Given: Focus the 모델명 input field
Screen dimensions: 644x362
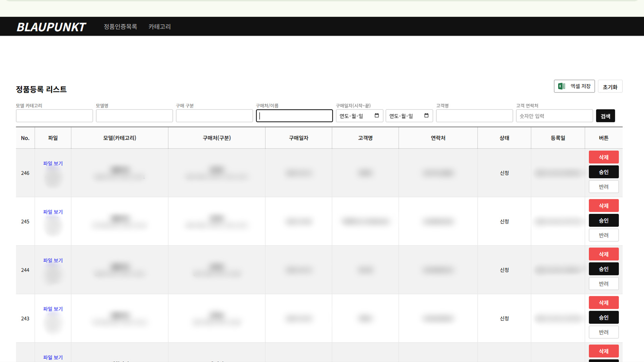Looking at the screenshot, I should [134, 116].
